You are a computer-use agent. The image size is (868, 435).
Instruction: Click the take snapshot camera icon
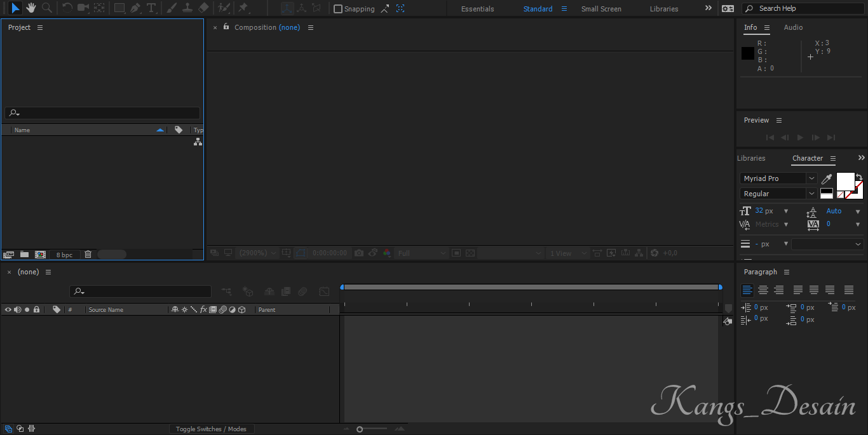tap(359, 253)
